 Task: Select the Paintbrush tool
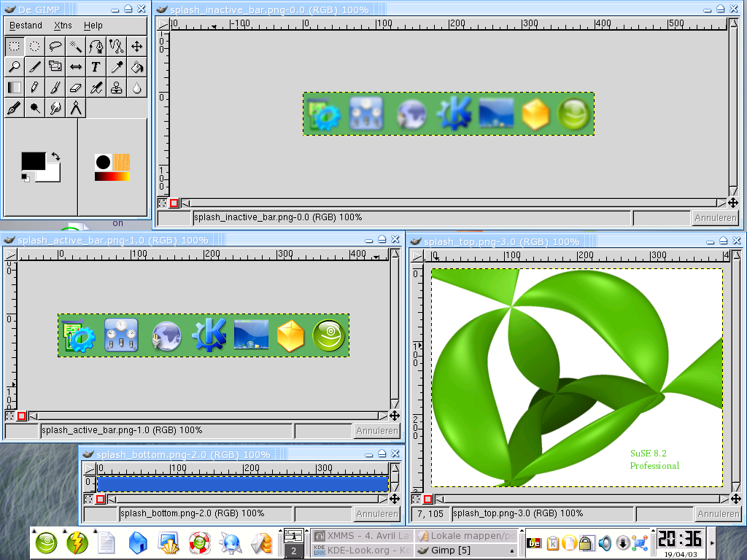coord(55,87)
